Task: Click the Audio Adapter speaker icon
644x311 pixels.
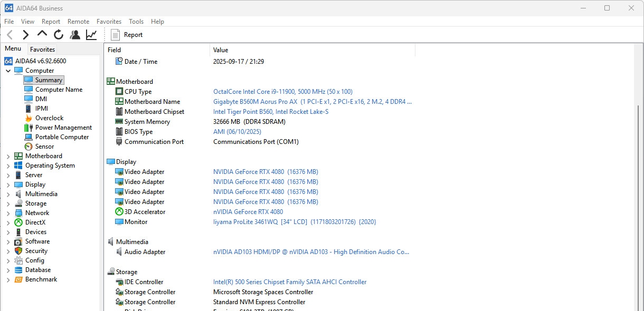Action: point(119,252)
